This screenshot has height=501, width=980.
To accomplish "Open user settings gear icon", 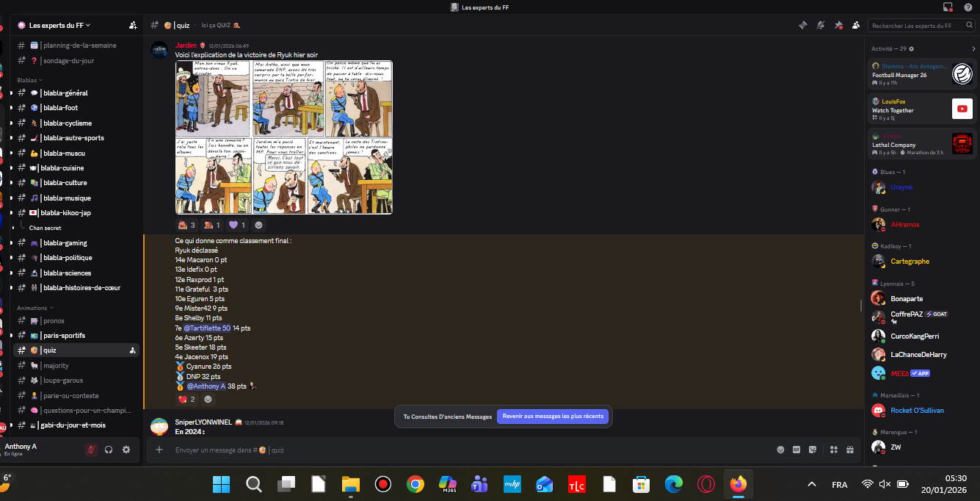I will (x=126, y=450).
